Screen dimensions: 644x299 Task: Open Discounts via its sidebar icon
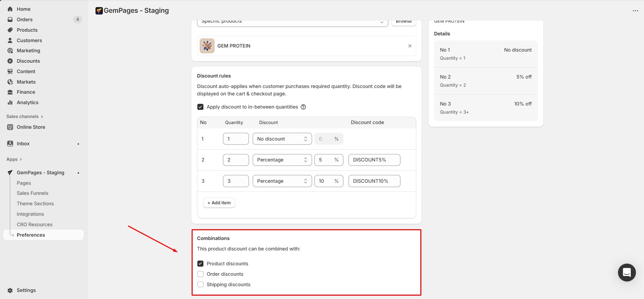coord(10,61)
